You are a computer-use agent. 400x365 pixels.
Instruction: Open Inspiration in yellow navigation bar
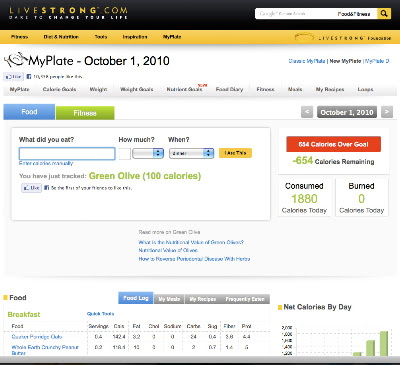[135, 37]
